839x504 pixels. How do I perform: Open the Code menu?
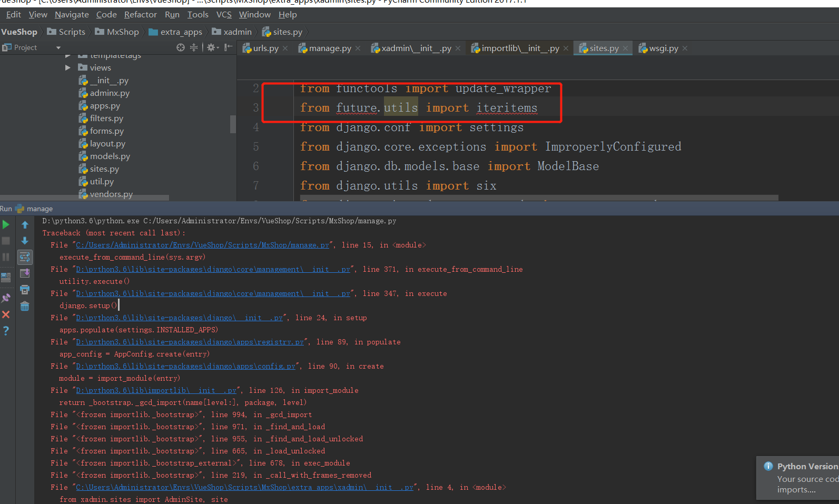106,15
